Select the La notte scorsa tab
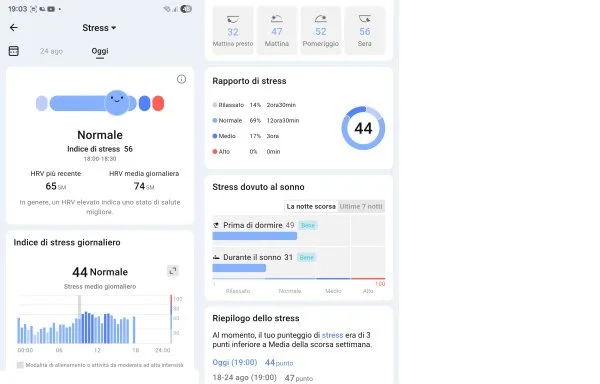600x384 pixels. [311, 207]
